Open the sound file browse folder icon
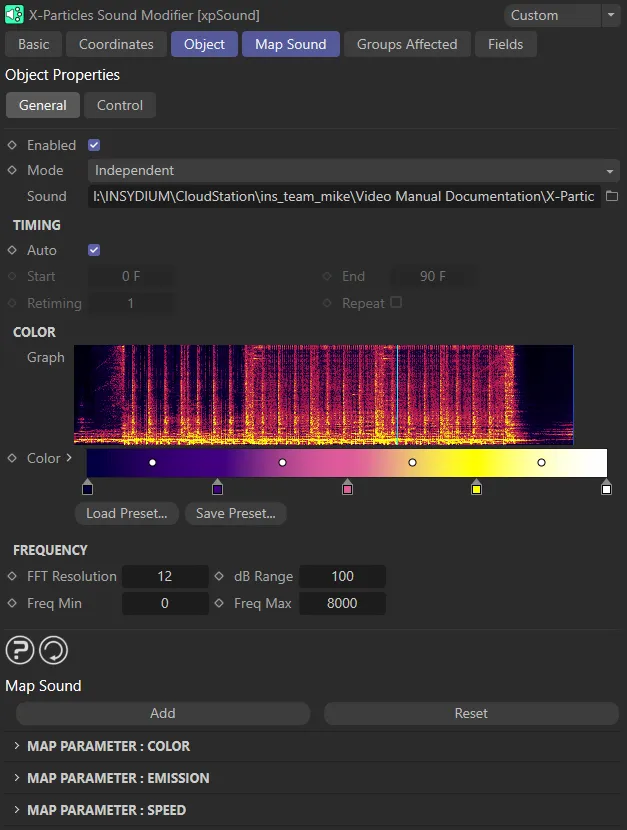 [612, 196]
